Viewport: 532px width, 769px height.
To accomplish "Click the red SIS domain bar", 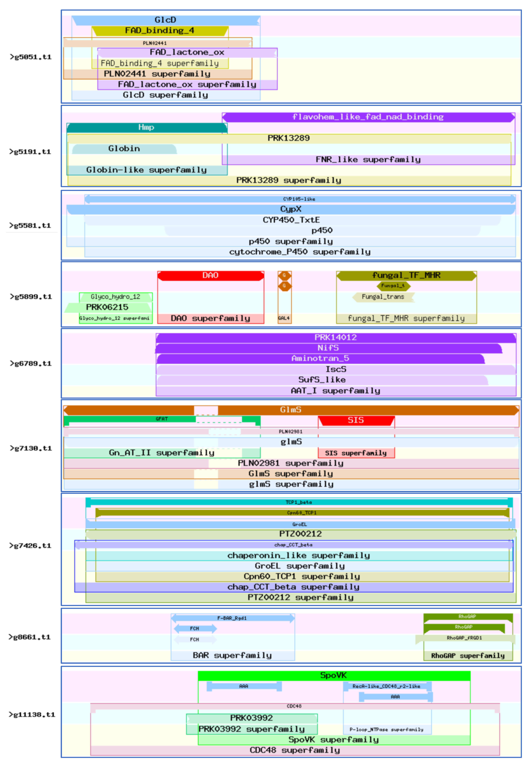I will pos(356,420).
